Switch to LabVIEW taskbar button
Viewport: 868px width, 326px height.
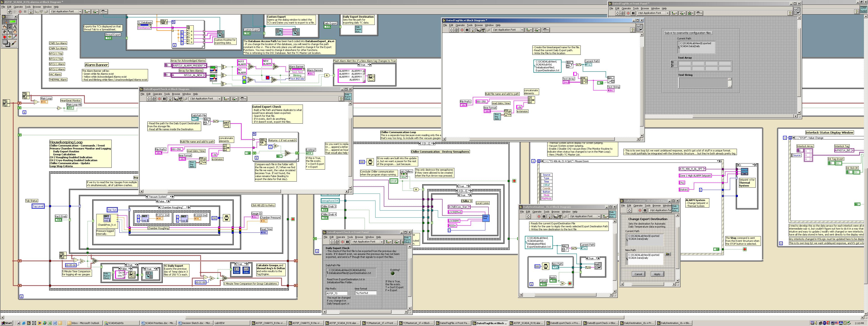coord(232,323)
